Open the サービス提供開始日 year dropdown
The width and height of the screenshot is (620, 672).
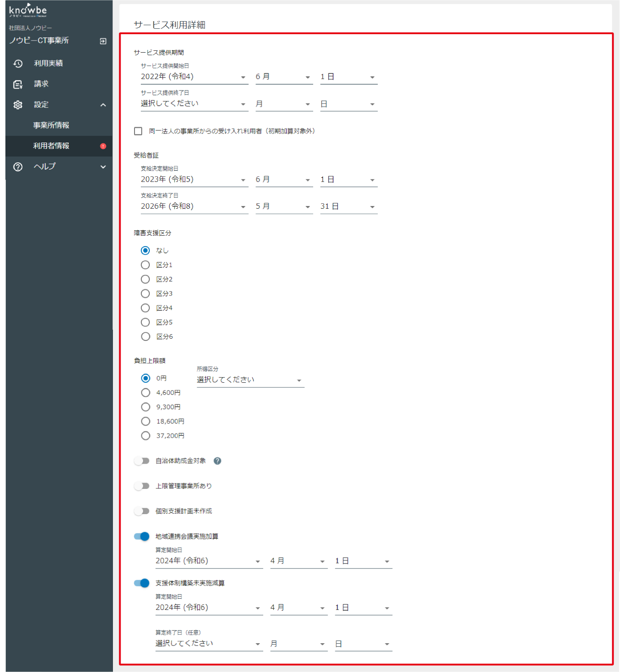point(194,77)
